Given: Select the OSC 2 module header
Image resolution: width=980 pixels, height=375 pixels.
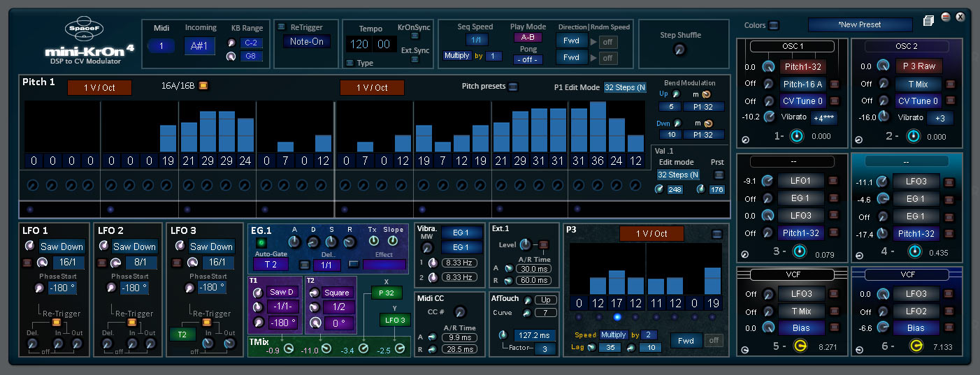Looking at the screenshot, I should [x=907, y=46].
